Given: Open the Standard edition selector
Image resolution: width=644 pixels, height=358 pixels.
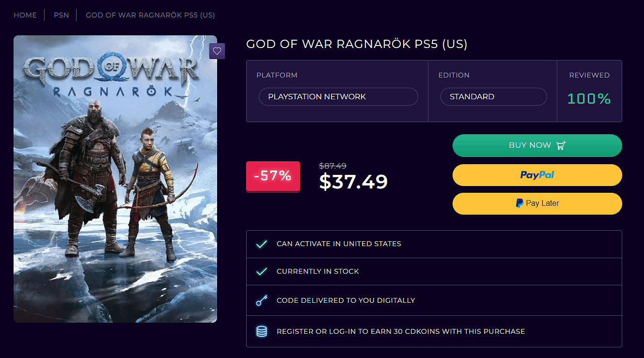Looking at the screenshot, I should [x=493, y=97].
